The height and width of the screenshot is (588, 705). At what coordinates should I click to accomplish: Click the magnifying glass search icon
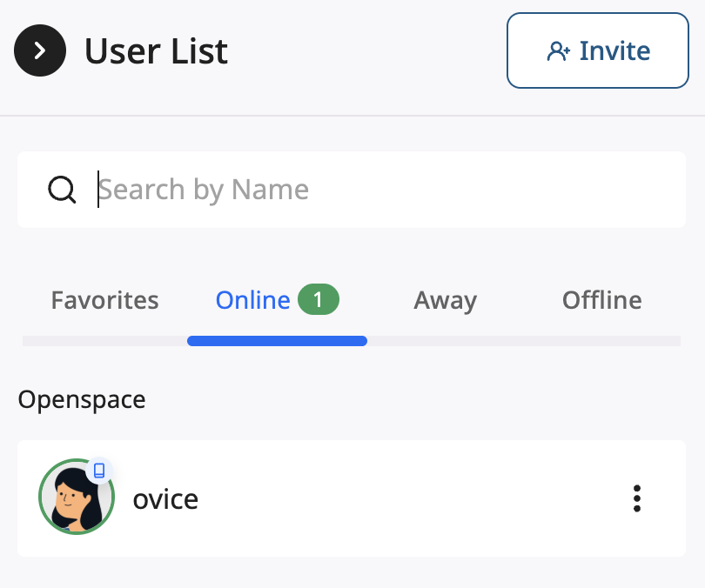(x=62, y=189)
